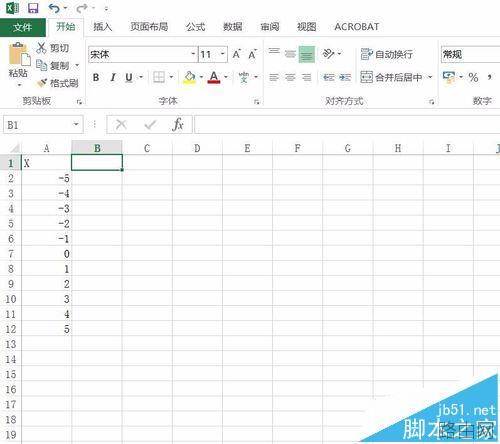The image size is (500, 444).
Task: Select cell A1 containing X
Action: 46,163
